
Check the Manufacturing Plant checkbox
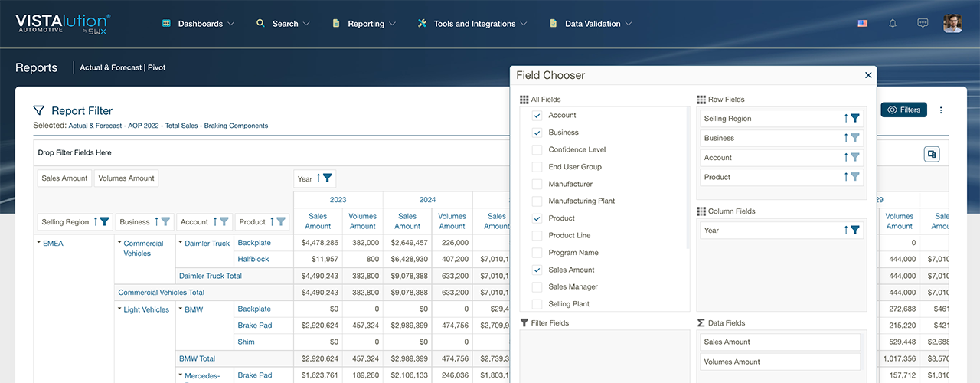tap(537, 201)
